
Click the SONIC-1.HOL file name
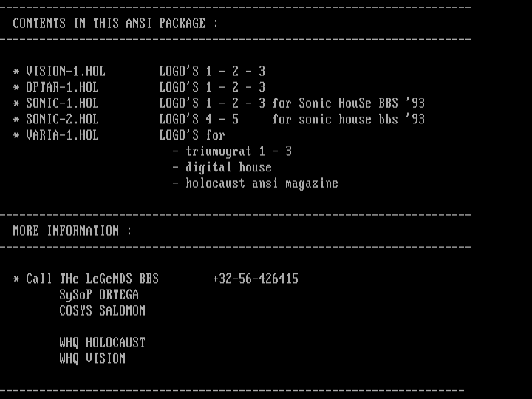click(x=62, y=103)
